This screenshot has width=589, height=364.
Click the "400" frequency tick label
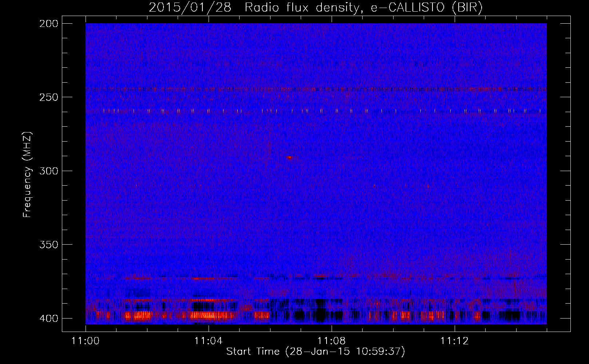[x=49, y=318]
